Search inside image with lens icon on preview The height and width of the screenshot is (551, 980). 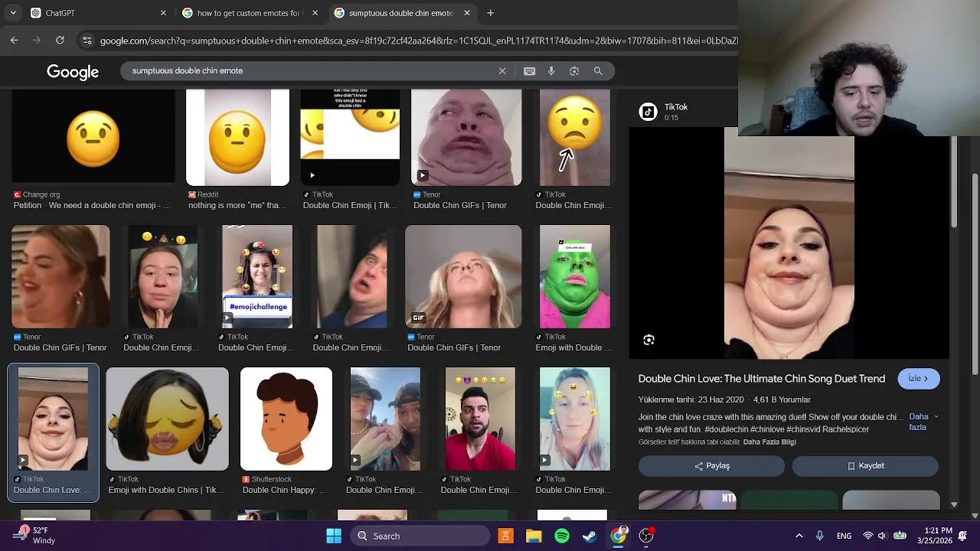click(648, 340)
